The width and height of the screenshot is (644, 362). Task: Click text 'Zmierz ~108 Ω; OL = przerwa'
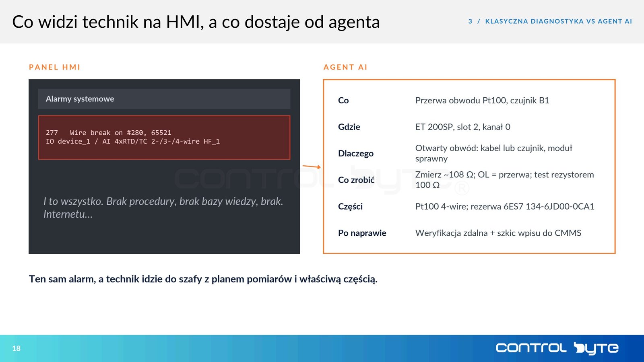click(505, 180)
